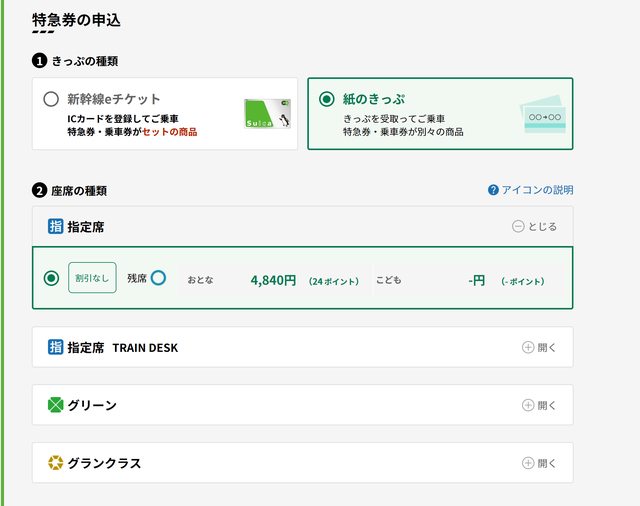Click the 指定席 section header title
Screen dimensions: 640x506
click(85, 227)
